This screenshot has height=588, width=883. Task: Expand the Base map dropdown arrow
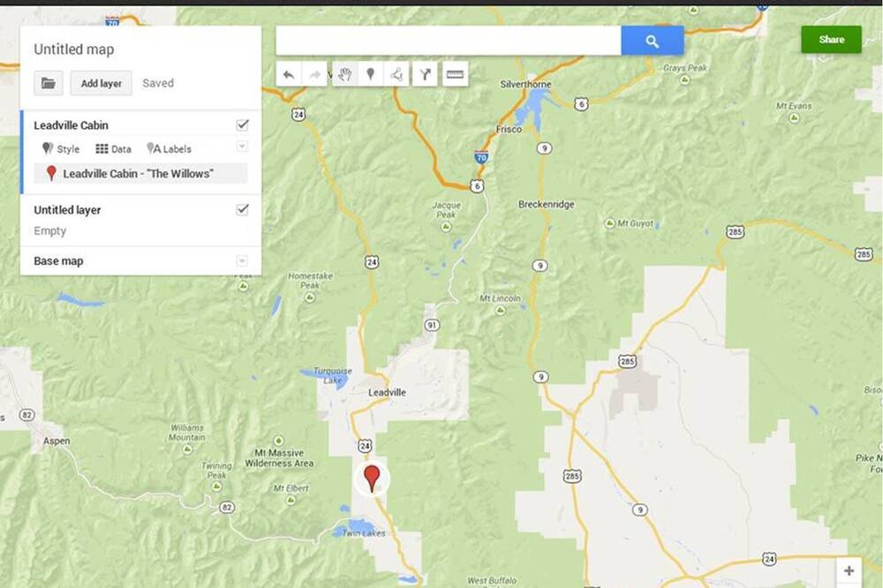click(x=242, y=260)
